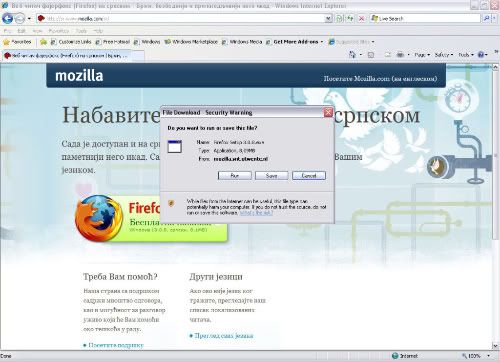Open the View menu

coord(37,31)
